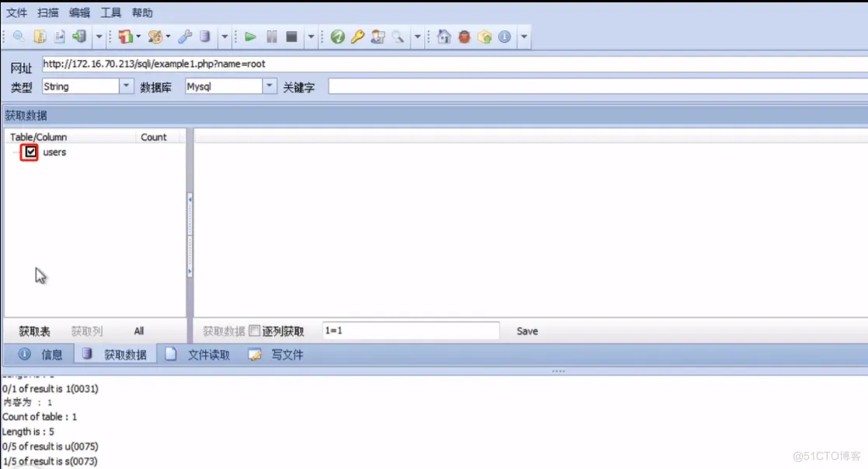868x469 pixels.
Task: Enable the 逐列获取 checkbox
Action: [x=254, y=331]
